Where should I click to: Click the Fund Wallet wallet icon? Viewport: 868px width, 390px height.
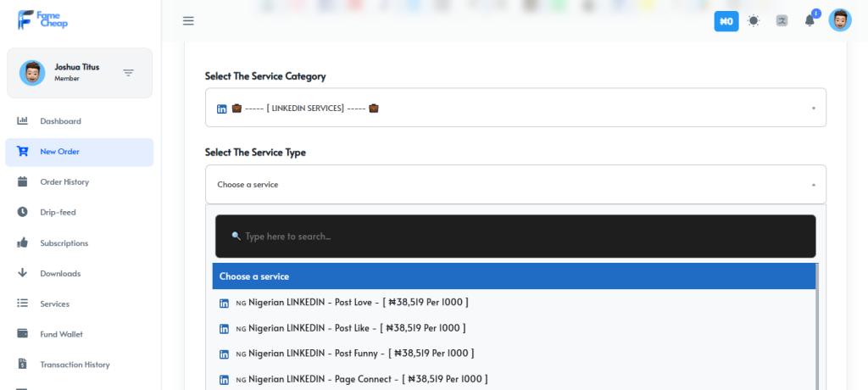tap(23, 333)
